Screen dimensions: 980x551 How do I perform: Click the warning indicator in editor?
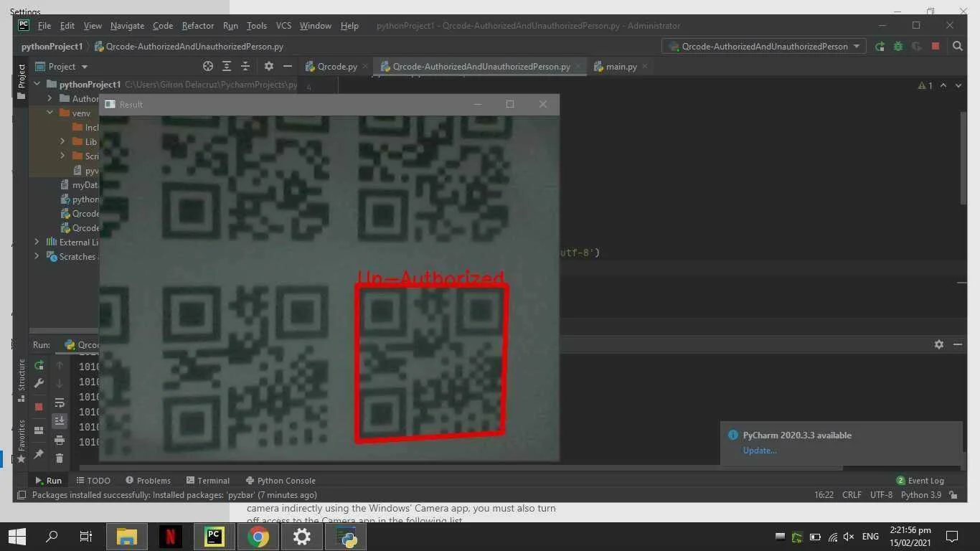point(925,85)
